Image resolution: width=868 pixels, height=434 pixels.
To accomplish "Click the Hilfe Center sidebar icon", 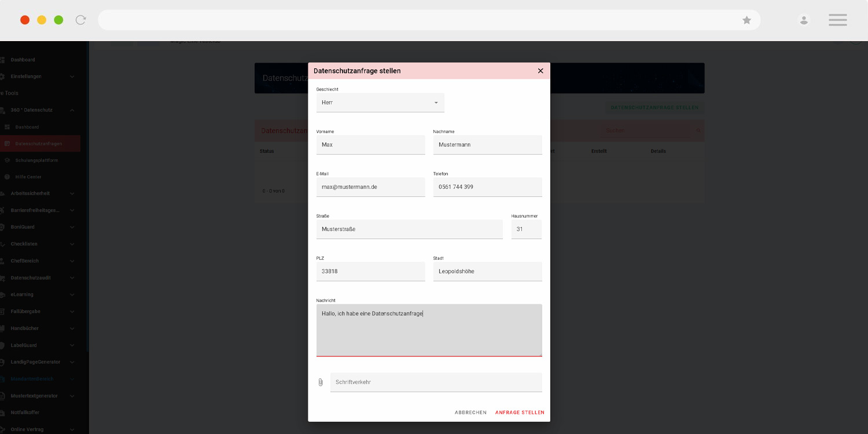I will tap(8, 177).
